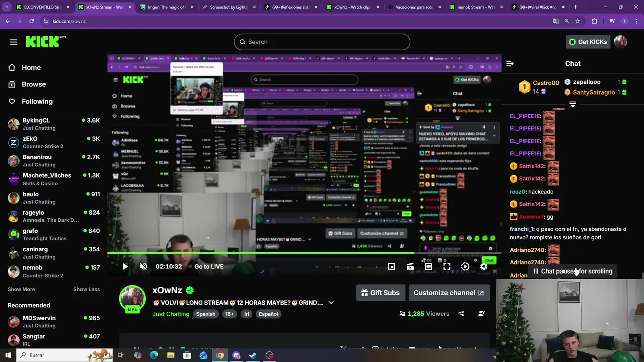Expand the chat leaderboard arrow
The height and width of the screenshot is (362, 644).
[573, 104]
